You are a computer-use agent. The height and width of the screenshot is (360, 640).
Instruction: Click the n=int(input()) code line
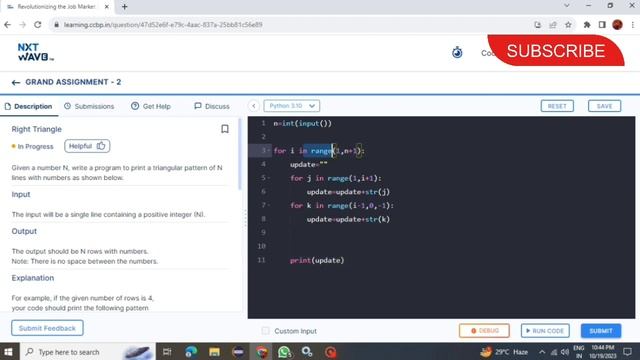click(x=302, y=123)
